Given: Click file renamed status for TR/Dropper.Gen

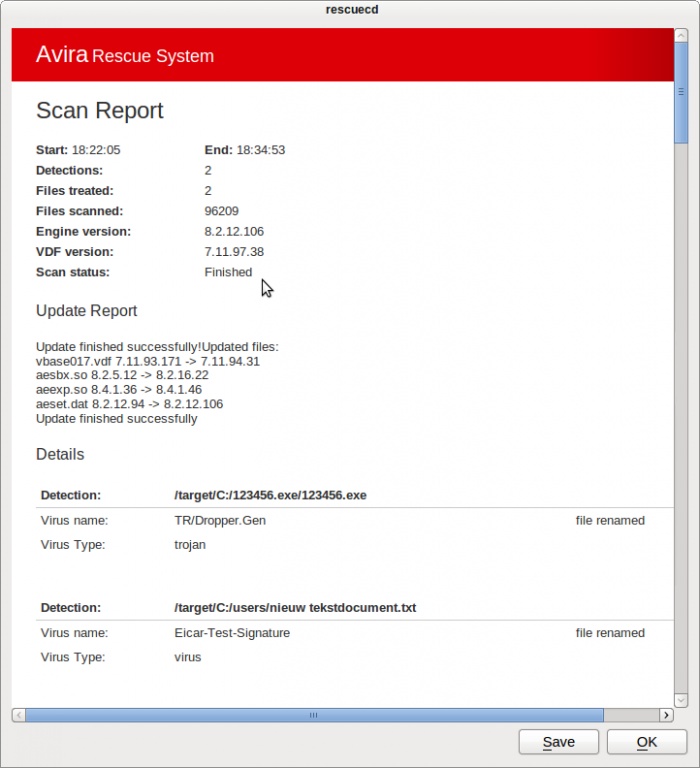Looking at the screenshot, I should (x=610, y=521).
